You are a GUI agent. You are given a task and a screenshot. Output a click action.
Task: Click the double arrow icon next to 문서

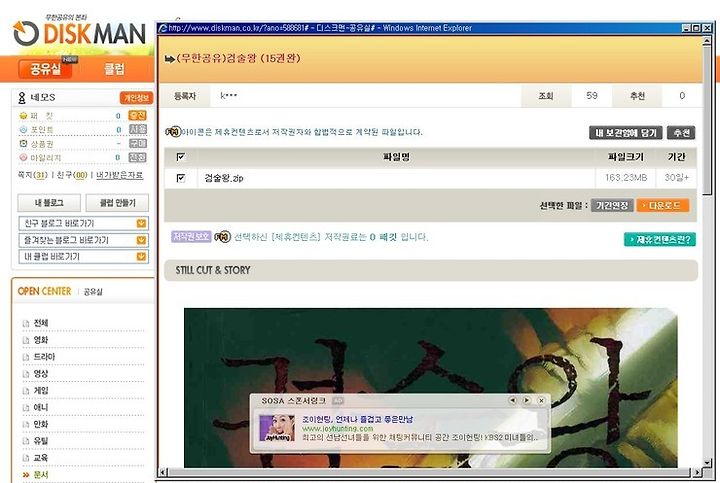tap(26, 475)
